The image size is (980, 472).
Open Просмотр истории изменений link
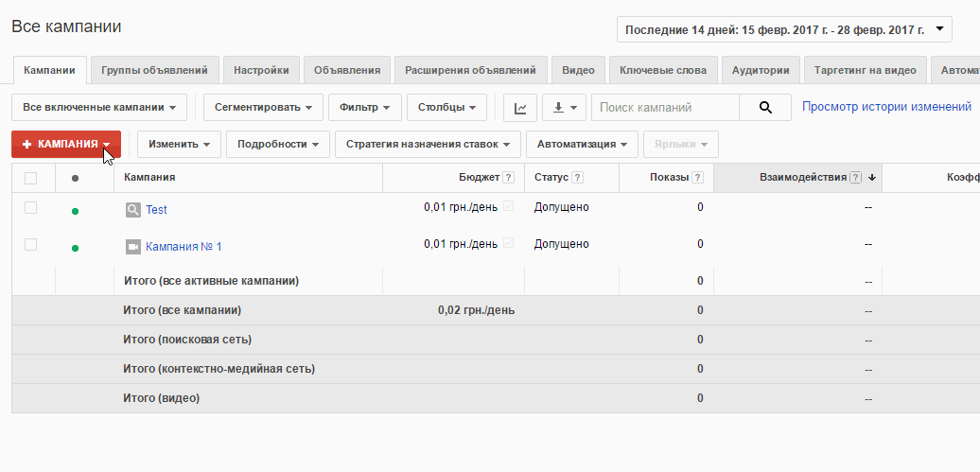tap(886, 107)
